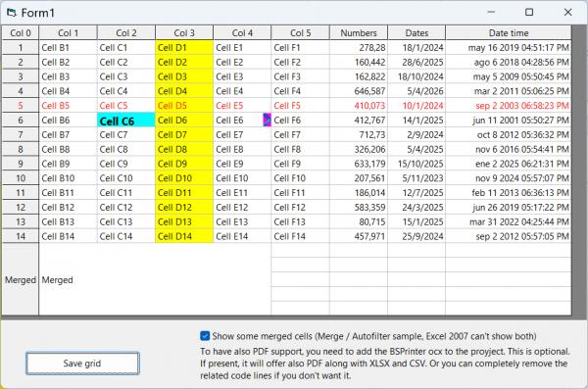The image size is (588, 389).
Task: Select the Col 0 column header
Action: click(x=21, y=33)
